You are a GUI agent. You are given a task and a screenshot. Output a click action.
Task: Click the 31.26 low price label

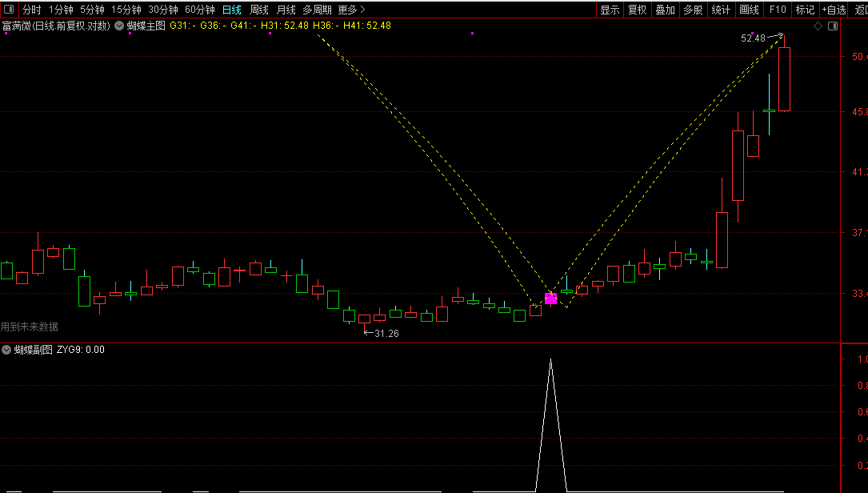pyautogui.click(x=386, y=334)
